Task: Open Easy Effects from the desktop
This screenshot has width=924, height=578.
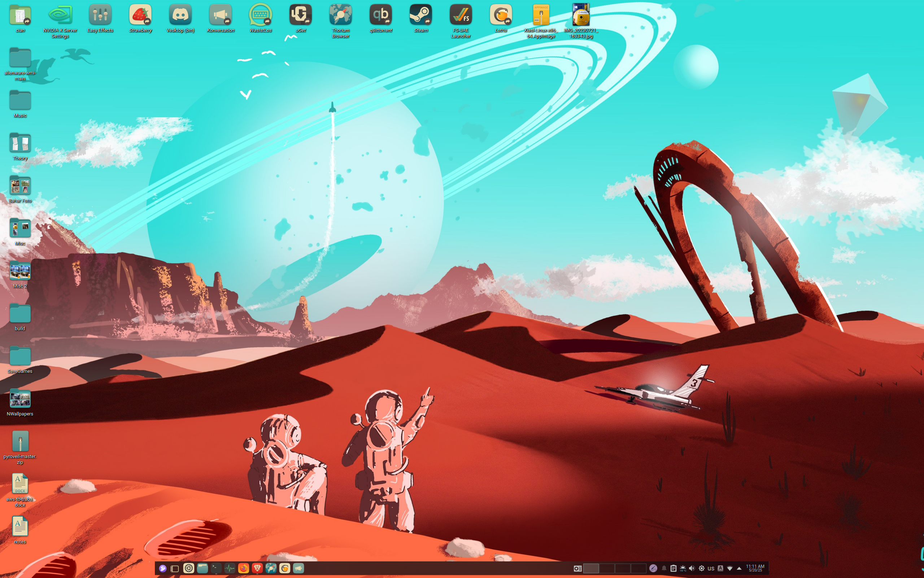Action: point(100,18)
